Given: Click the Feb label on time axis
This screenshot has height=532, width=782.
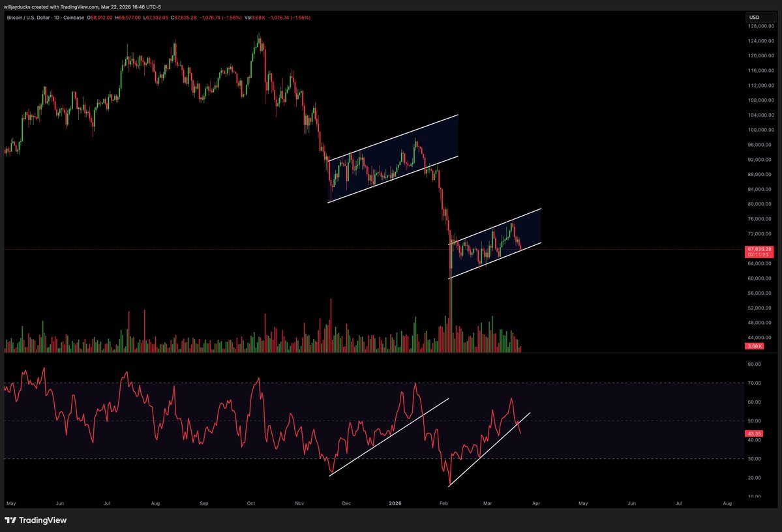Looking at the screenshot, I should 444,503.
